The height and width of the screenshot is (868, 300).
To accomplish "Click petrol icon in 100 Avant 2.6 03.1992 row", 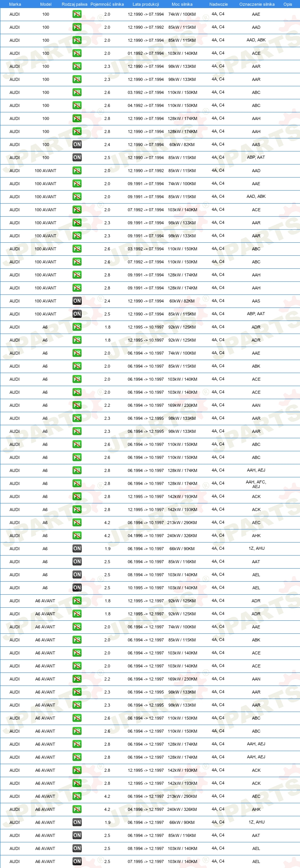I will 77,249.
